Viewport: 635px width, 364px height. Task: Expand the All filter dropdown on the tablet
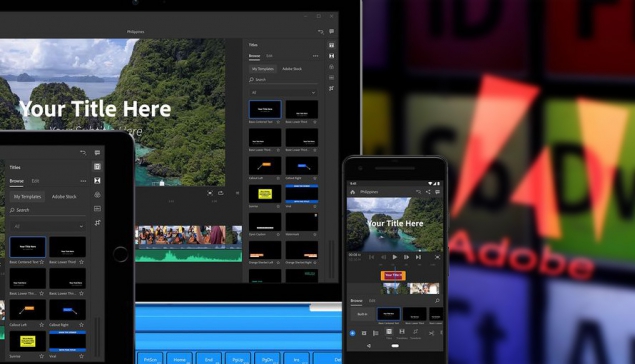48,226
